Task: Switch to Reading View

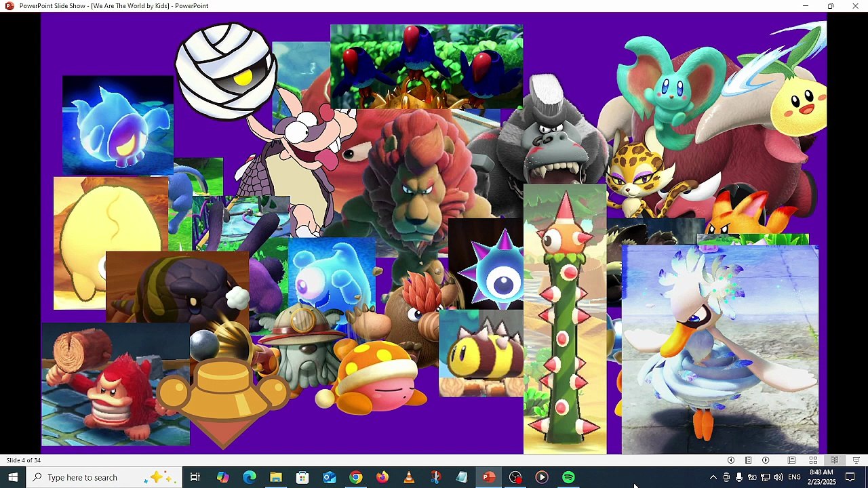Action: pos(835,460)
